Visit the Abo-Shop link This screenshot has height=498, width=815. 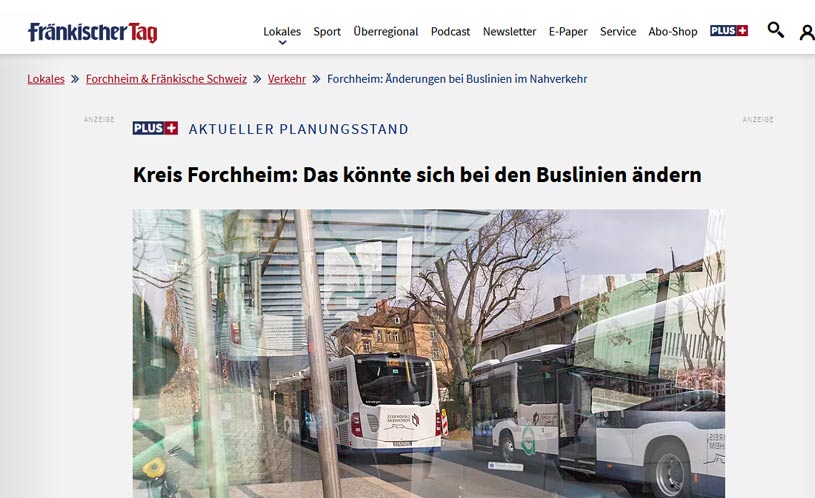point(673,32)
